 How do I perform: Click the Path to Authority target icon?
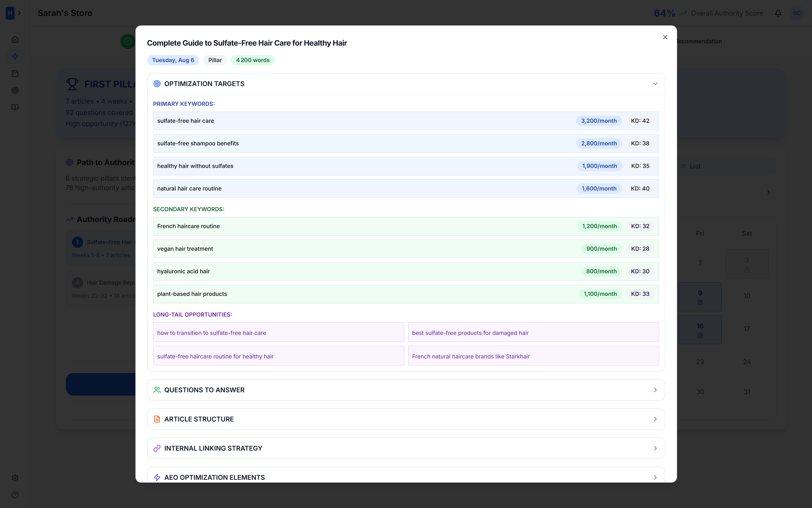point(70,163)
